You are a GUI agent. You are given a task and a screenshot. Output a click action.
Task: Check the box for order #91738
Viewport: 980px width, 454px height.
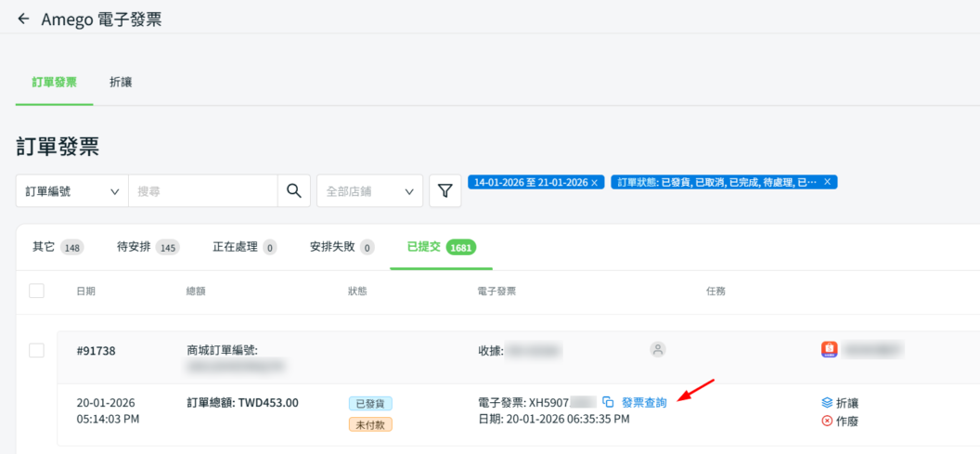pos(37,350)
